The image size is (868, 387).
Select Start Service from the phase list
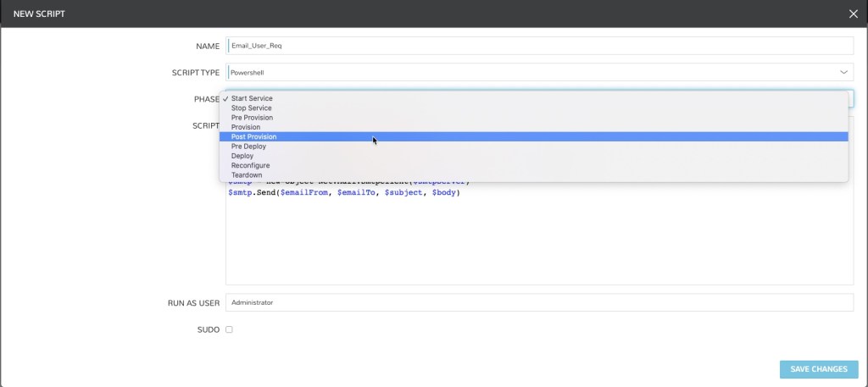click(x=252, y=98)
